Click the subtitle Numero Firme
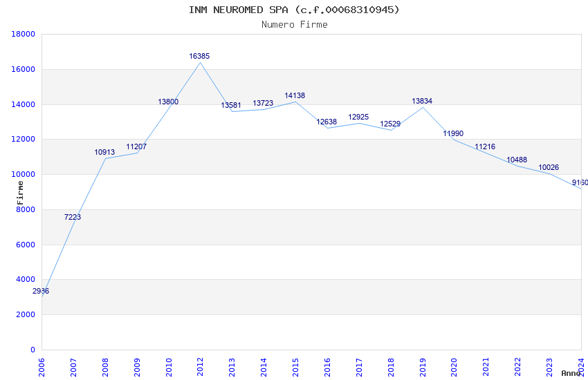The width and height of the screenshot is (588, 380). 295,25
